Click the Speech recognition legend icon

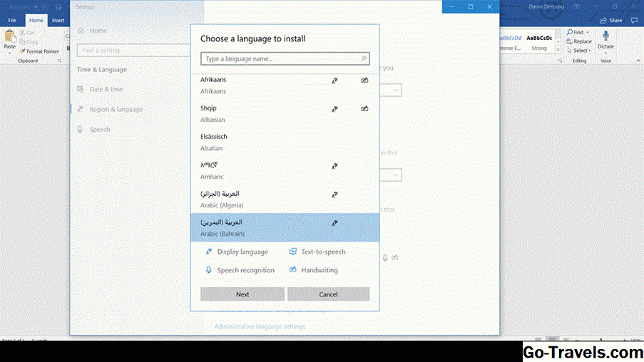209,270
